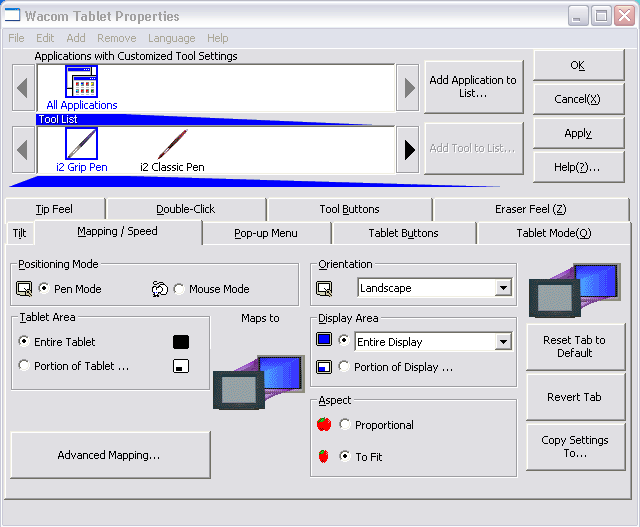Click the Wacom window title bar icon
This screenshot has width=640, height=527.
pos(12,15)
